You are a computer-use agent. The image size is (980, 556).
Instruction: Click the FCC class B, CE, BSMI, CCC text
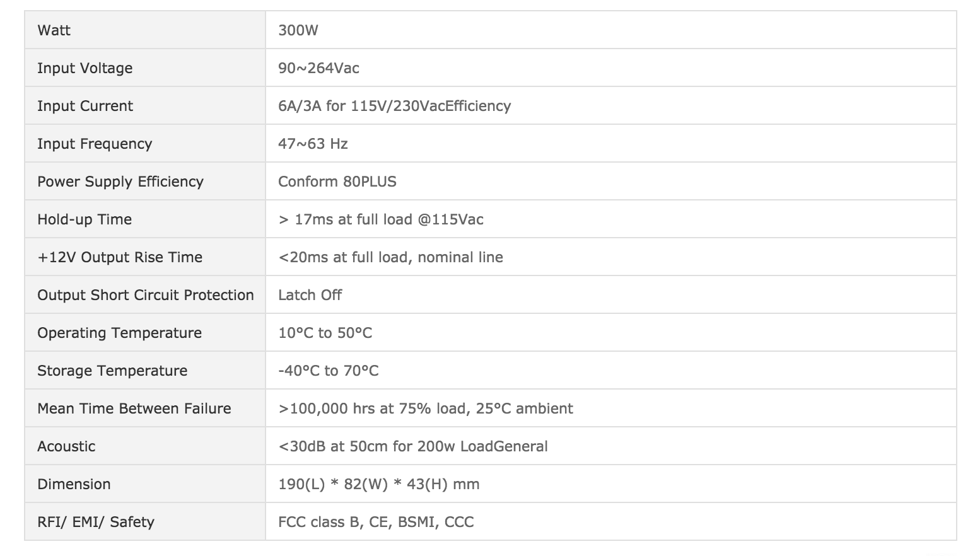tap(376, 522)
